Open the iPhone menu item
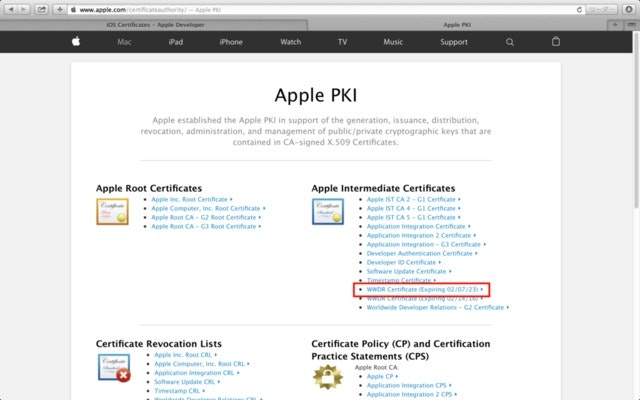Viewport: 640px width, 400px height. point(231,42)
